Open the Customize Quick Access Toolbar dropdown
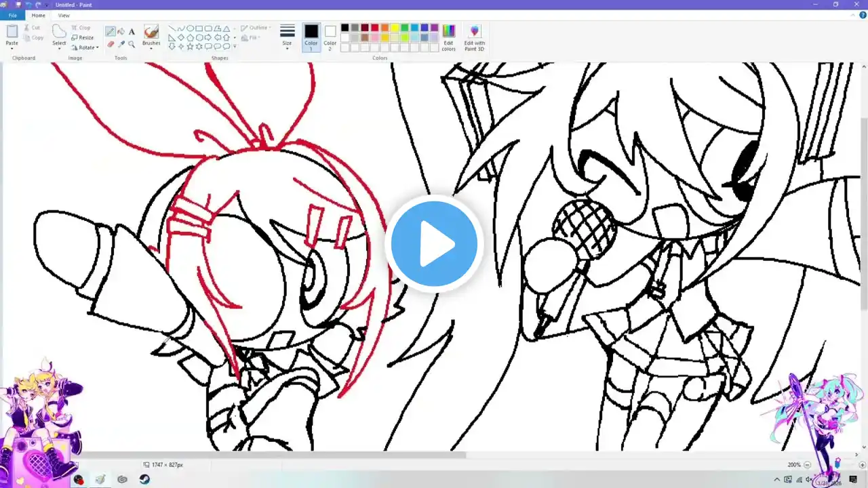Screen dimensions: 868x488 (47, 5)
